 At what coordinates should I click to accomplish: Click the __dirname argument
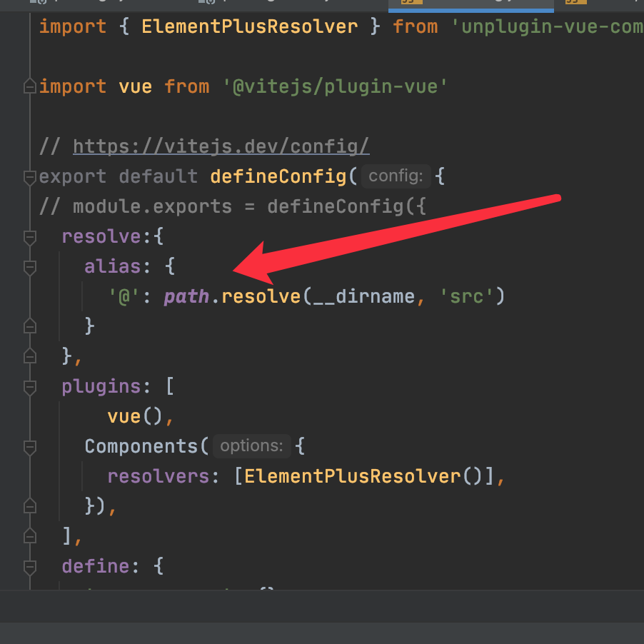pyautogui.click(x=364, y=297)
